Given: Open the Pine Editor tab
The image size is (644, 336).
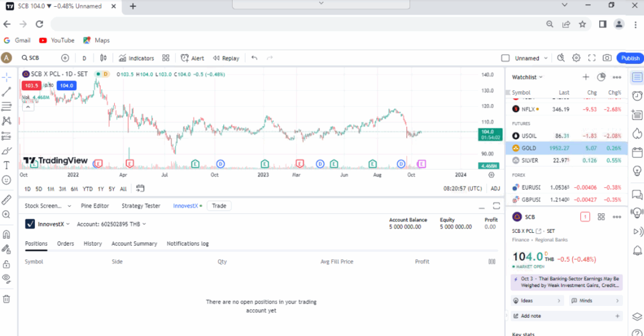Looking at the screenshot, I should click(x=95, y=206).
